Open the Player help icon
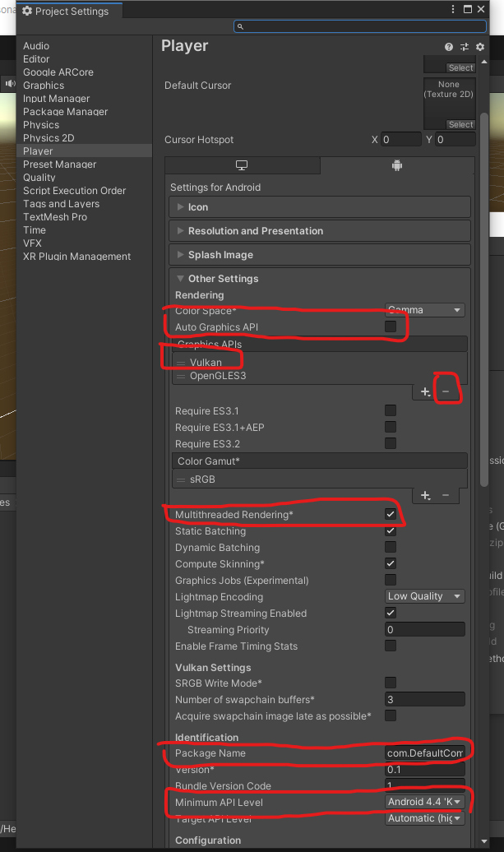The image size is (504, 852). [x=449, y=47]
